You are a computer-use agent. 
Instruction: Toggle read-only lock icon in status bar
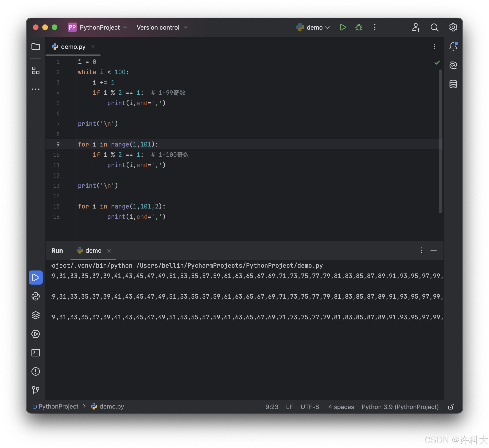(x=451, y=407)
